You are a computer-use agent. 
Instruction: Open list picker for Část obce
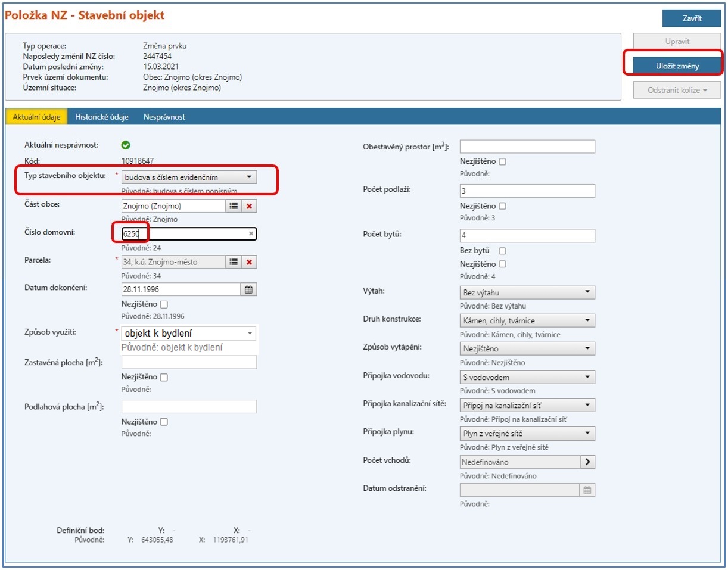[x=234, y=206]
